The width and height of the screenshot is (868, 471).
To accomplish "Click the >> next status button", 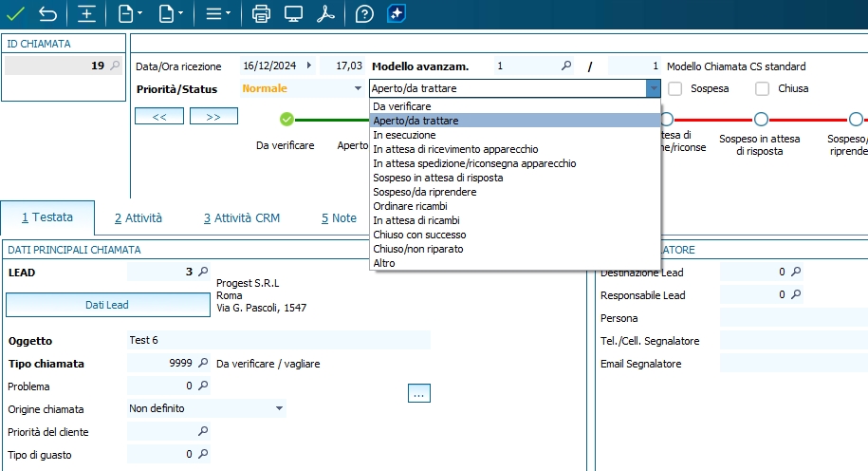I will (213, 117).
